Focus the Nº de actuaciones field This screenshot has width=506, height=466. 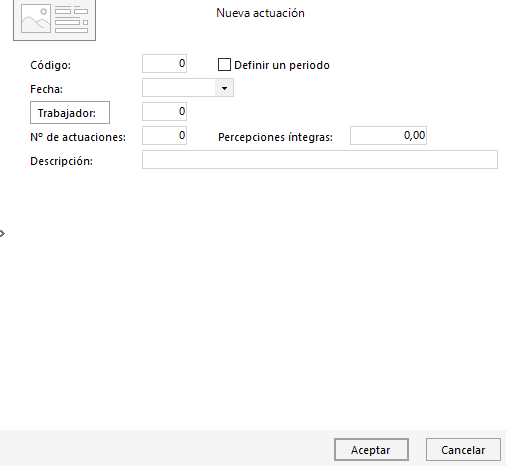pos(164,136)
